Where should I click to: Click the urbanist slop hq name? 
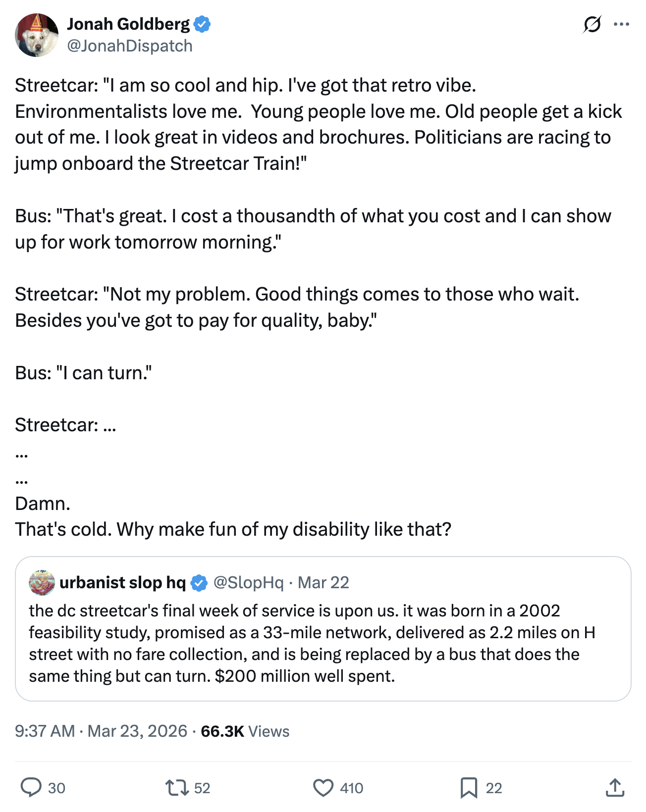[122, 583]
